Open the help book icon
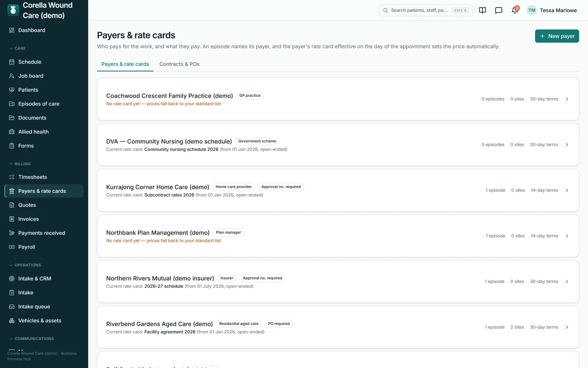Viewport: 588px width, 368px height. (483, 10)
